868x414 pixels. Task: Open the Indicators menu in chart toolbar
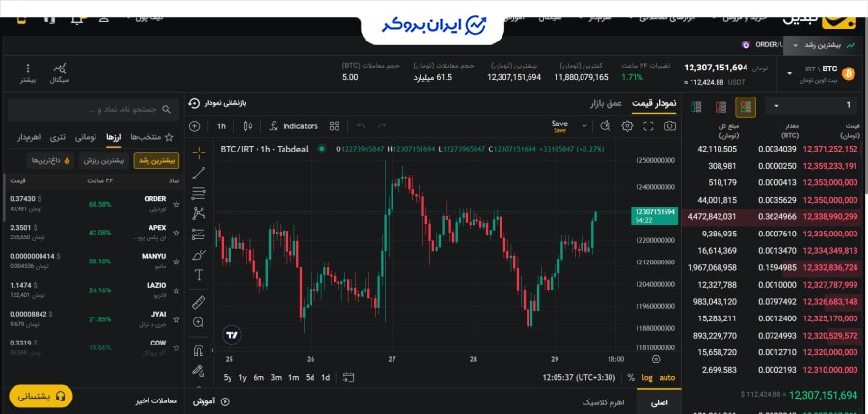click(293, 126)
